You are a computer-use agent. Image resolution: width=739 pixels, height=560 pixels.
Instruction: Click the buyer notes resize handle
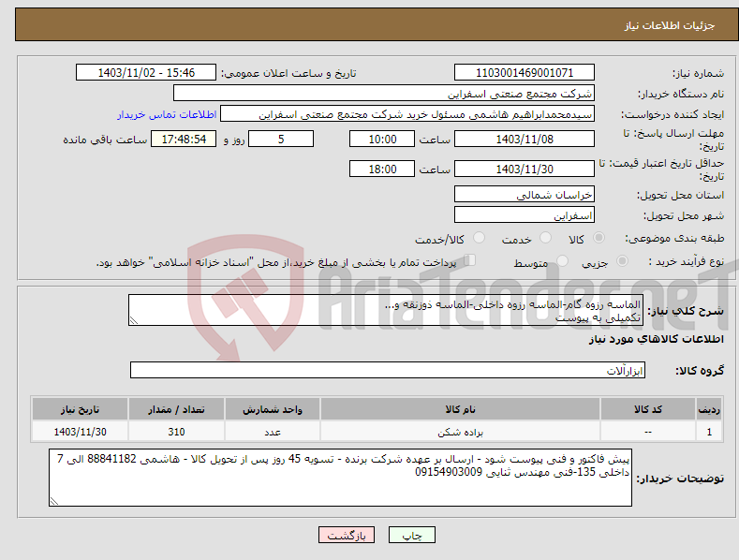[54, 501]
